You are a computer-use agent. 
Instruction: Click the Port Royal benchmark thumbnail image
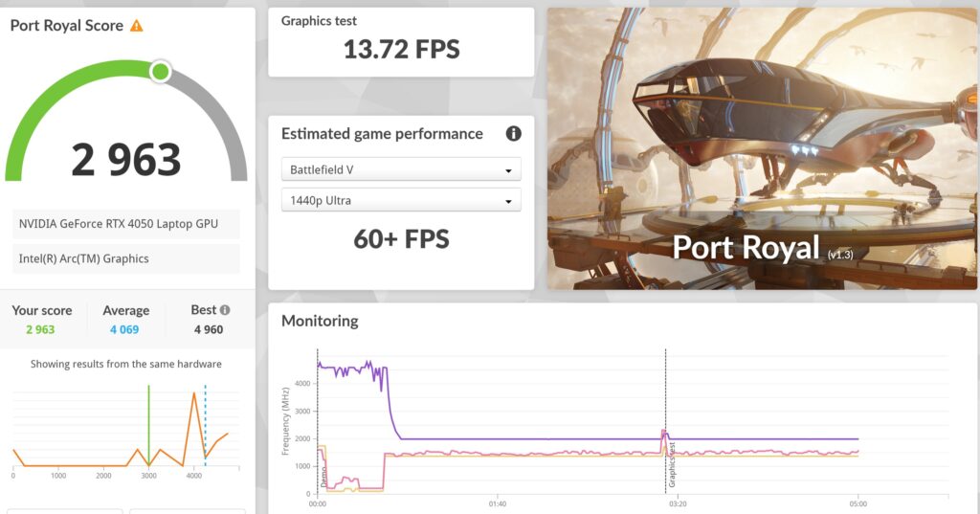tap(763, 148)
